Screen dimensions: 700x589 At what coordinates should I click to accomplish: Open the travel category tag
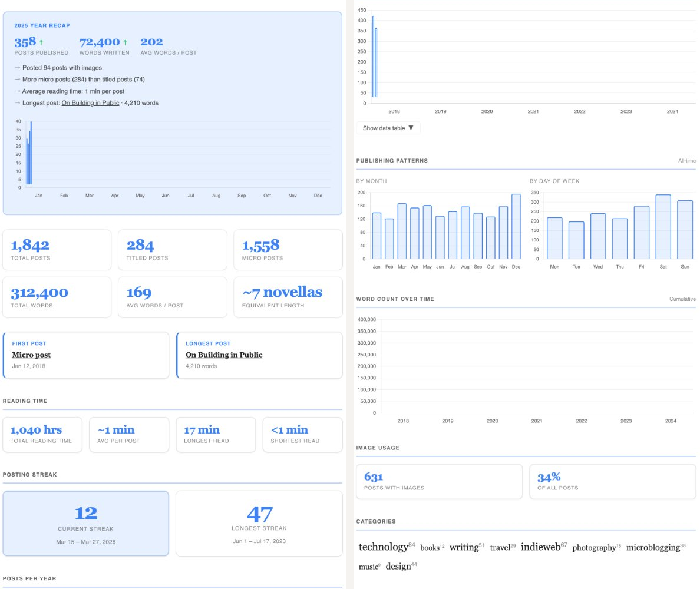coord(500,548)
